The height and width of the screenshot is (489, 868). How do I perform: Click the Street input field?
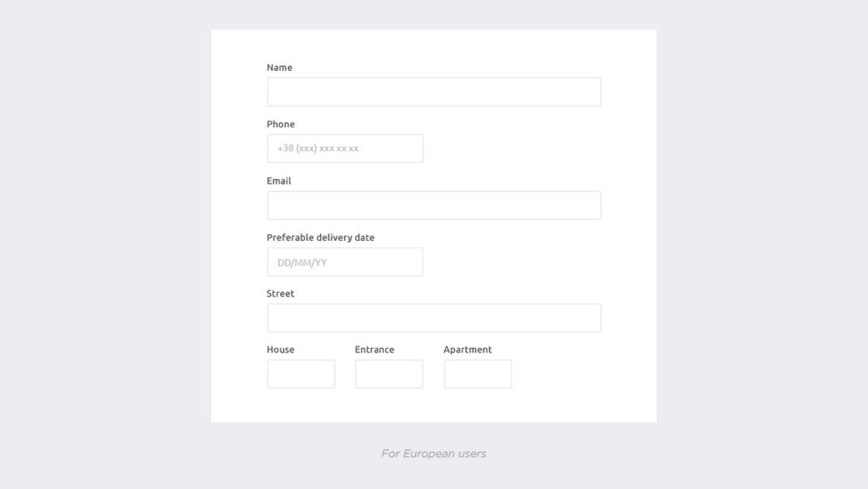(x=434, y=318)
